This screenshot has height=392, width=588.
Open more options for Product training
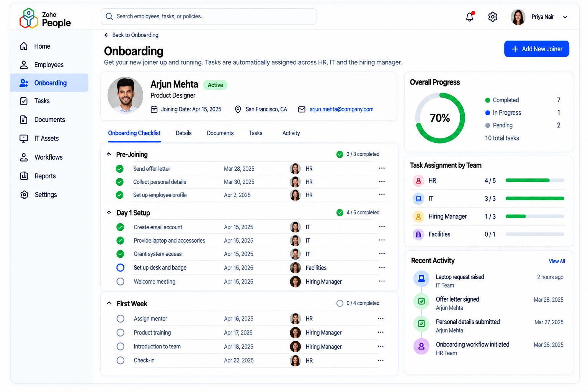[x=381, y=332]
